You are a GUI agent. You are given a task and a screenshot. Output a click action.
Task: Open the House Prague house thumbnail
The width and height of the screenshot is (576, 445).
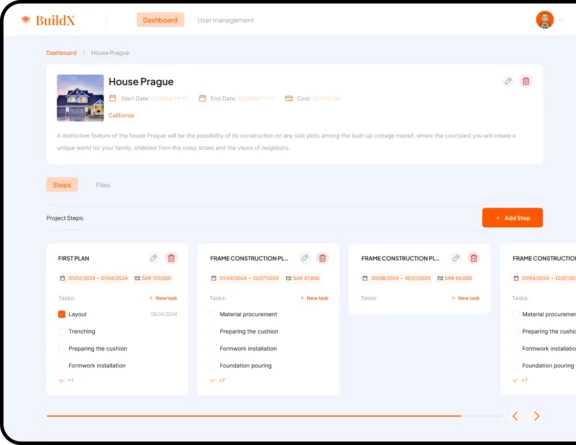[x=80, y=98]
